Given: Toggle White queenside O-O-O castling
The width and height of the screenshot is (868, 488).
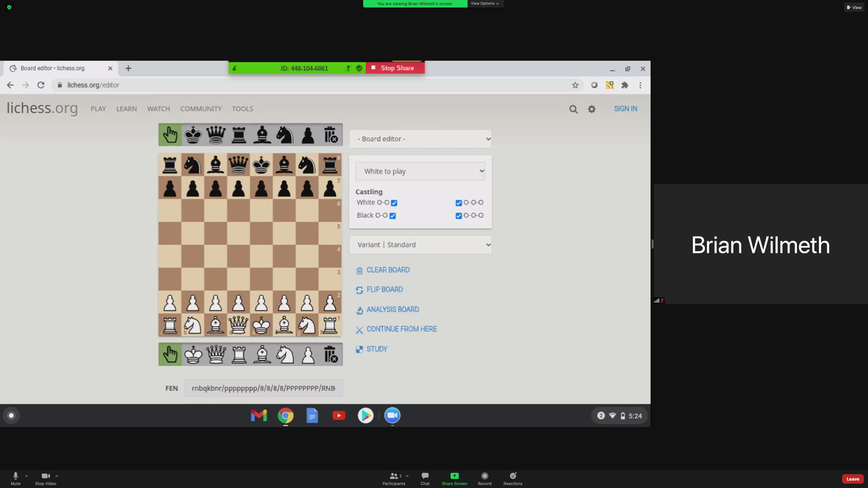Looking at the screenshot, I should pos(458,202).
